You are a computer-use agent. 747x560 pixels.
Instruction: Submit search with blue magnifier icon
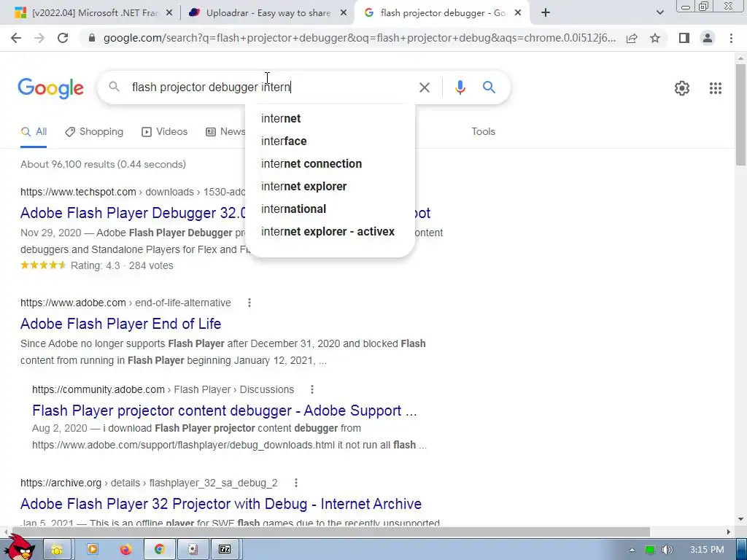pyautogui.click(x=489, y=87)
